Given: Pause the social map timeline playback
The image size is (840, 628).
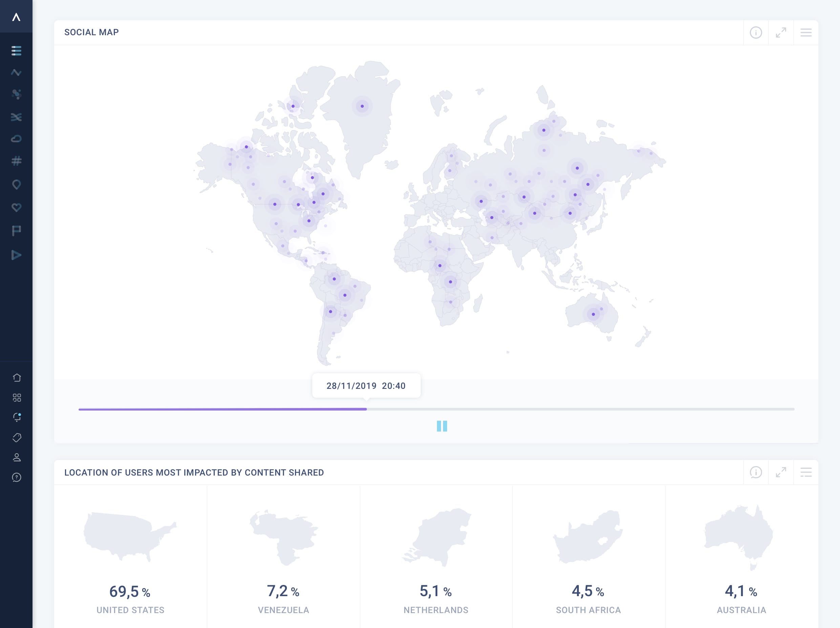Looking at the screenshot, I should (442, 426).
